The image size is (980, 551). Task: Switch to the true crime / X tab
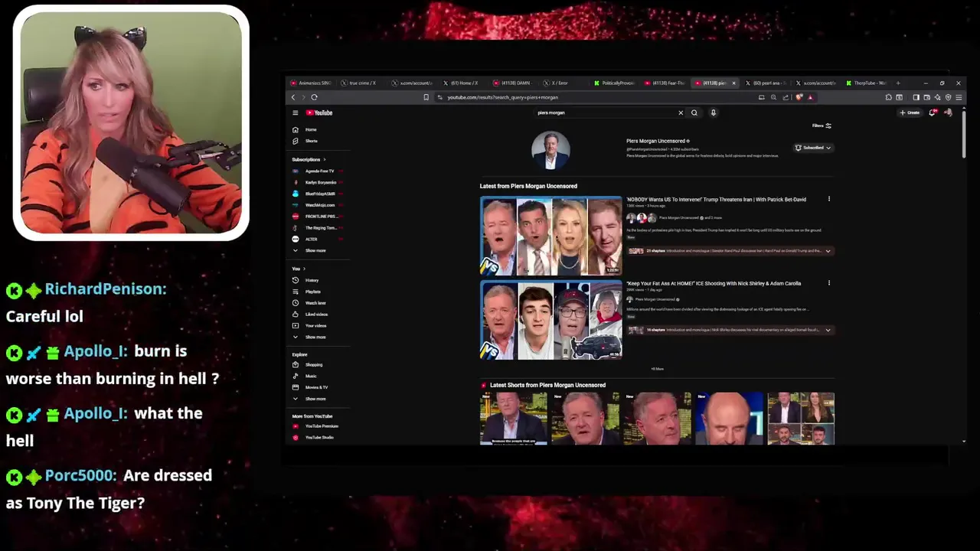(362, 83)
